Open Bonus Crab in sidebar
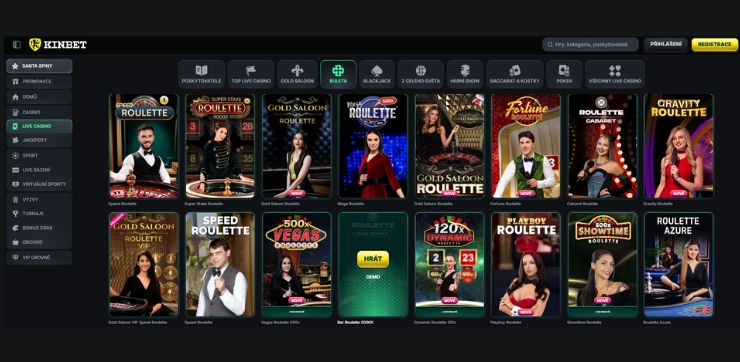This screenshot has height=362, width=740. tap(39, 228)
